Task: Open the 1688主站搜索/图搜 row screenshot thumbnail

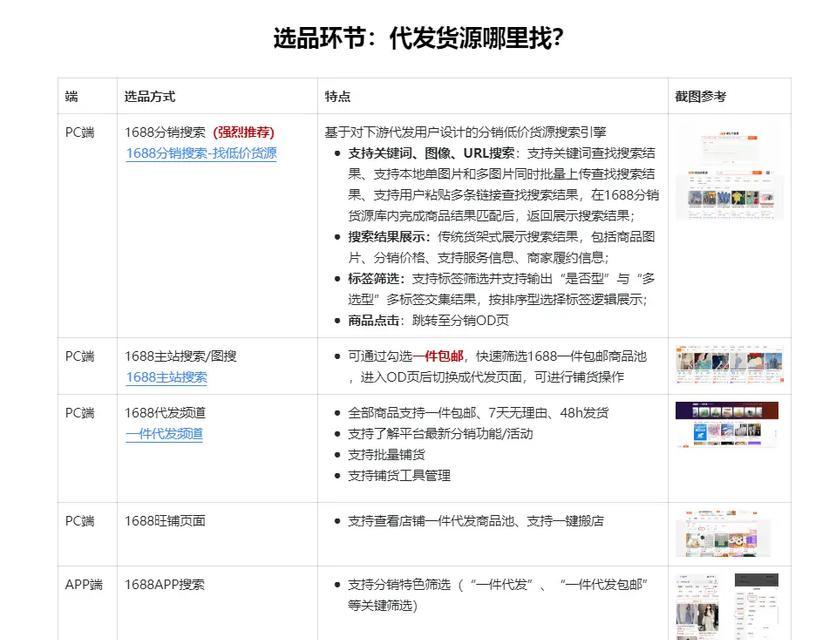Action: 730,365
